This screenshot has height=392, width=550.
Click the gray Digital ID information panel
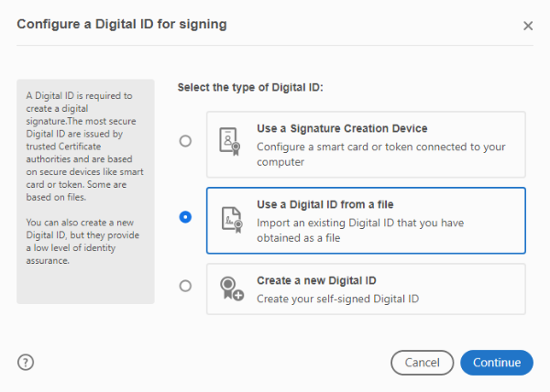[85, 191]
